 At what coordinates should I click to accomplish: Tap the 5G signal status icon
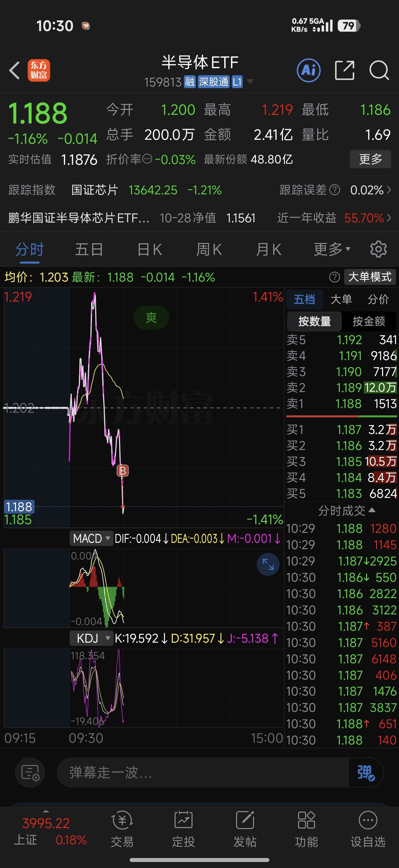322,26
